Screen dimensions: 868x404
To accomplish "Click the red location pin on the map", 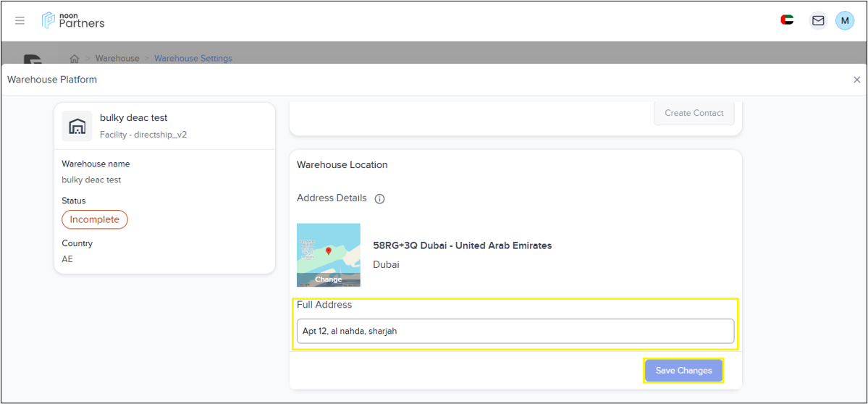I will (328, 251).
